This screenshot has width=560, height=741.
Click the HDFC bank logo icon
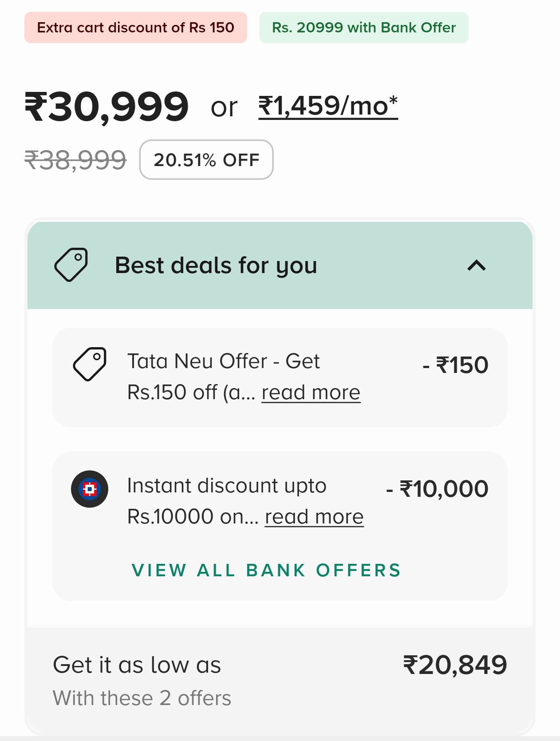[90, 489]
